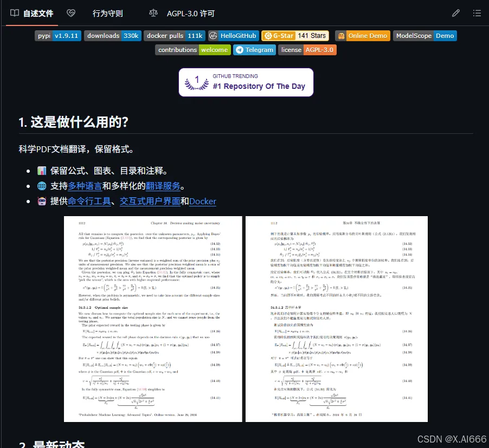Open the README outline list icon

coord(477,13)
